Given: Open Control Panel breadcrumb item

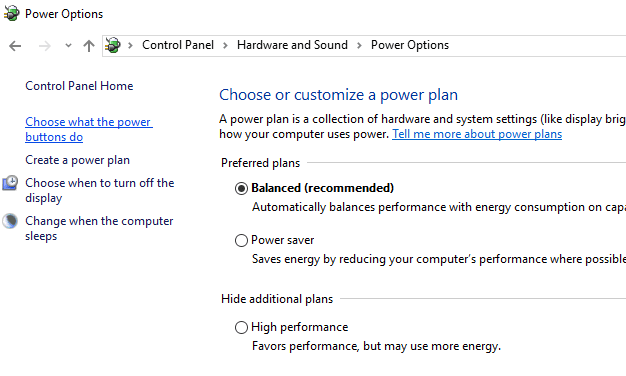Looking at the screenshot, I should pyautogui.click(x=178, y=45).
